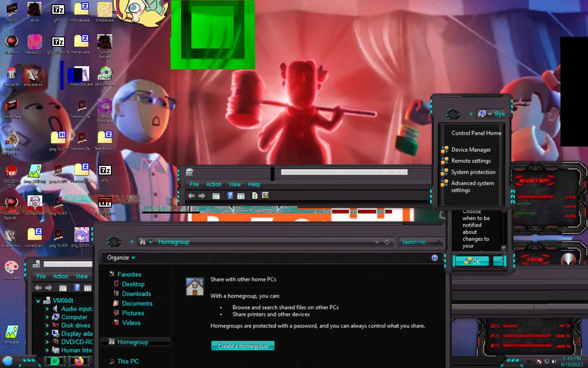This screenshot has height=368, width=588.
Task: Click refresh button in Homegroup address bar
Action: 387,242
